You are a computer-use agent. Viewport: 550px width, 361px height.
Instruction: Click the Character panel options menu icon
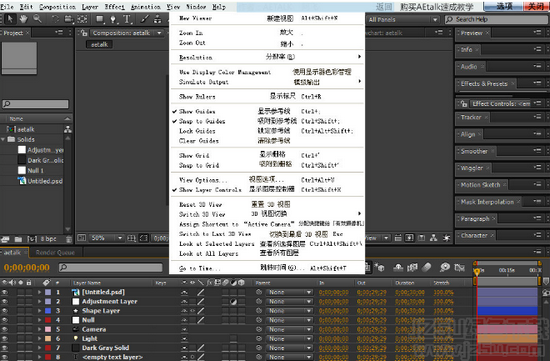pos(537,235)
